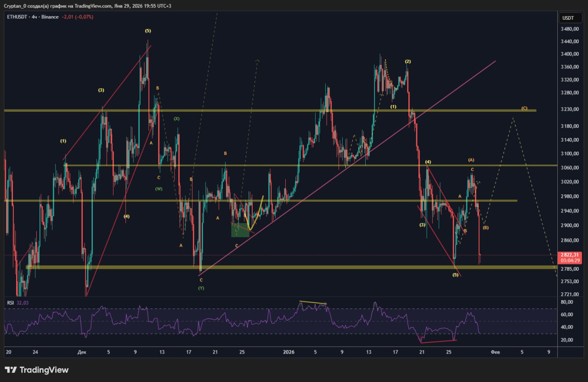
Task: Select the green rectangle zone on chart
Action: click(240, 230)
